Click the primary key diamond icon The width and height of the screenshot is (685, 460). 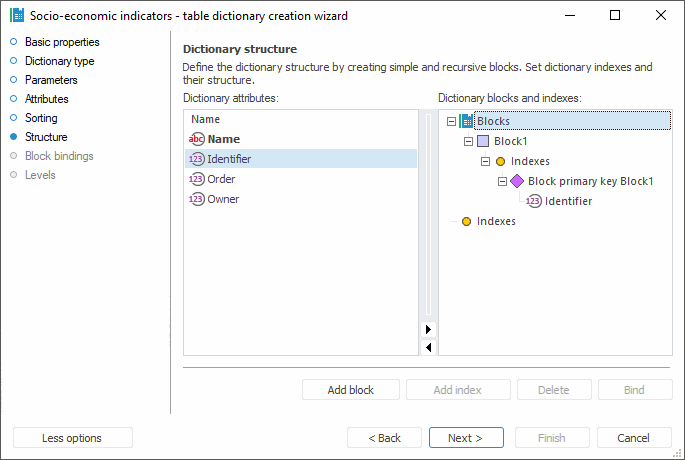point(517,181)
